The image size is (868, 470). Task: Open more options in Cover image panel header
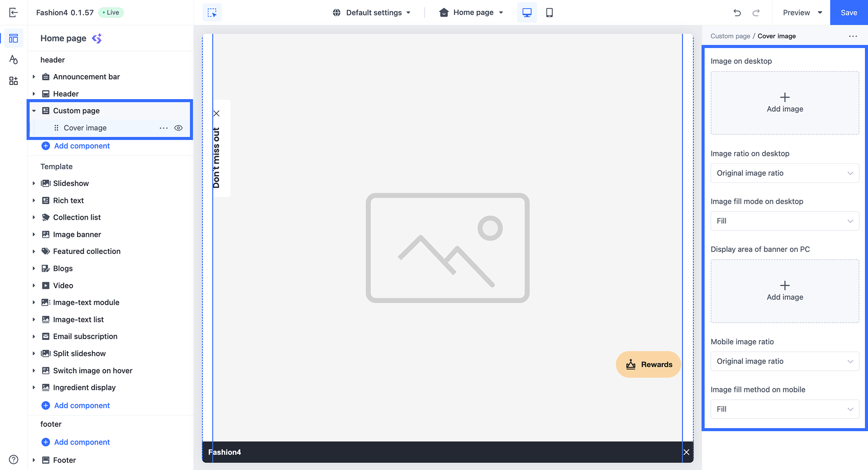point(853,36)
